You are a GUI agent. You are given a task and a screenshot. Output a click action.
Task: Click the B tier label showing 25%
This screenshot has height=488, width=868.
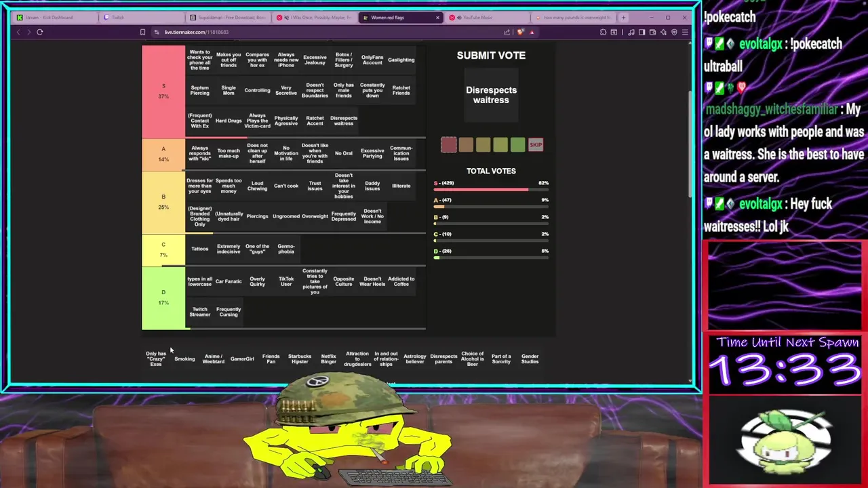tap(163, 201)
